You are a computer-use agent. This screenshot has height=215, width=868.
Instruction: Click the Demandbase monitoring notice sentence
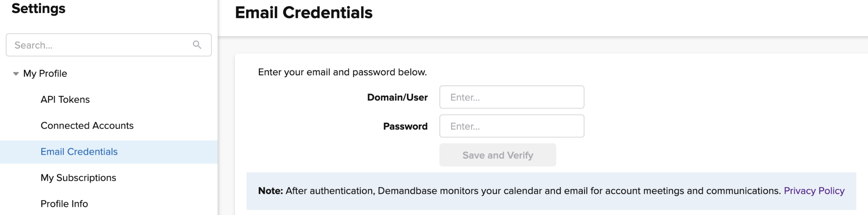point(533,191)
